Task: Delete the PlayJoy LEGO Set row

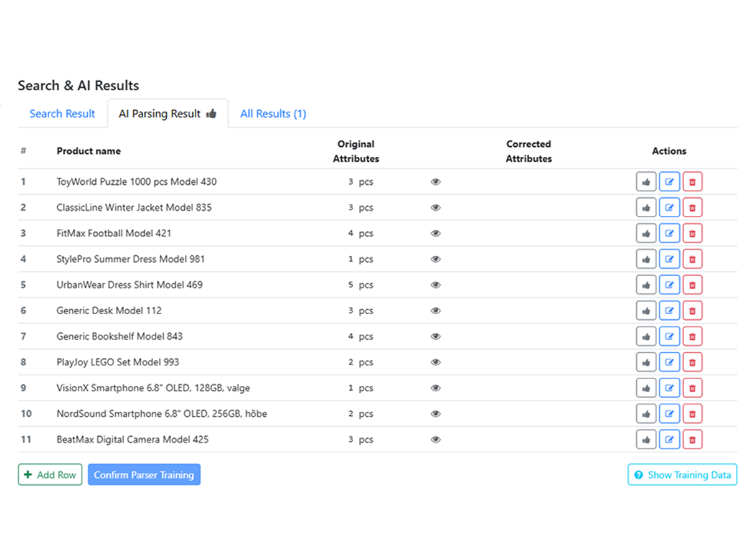Action: (x=692, y=362)
